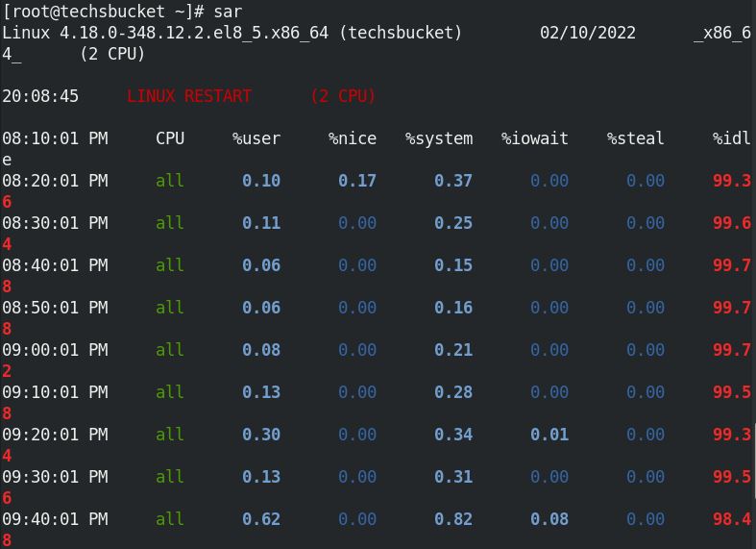
Task: Click the %system column header
Action: (439, 139)
